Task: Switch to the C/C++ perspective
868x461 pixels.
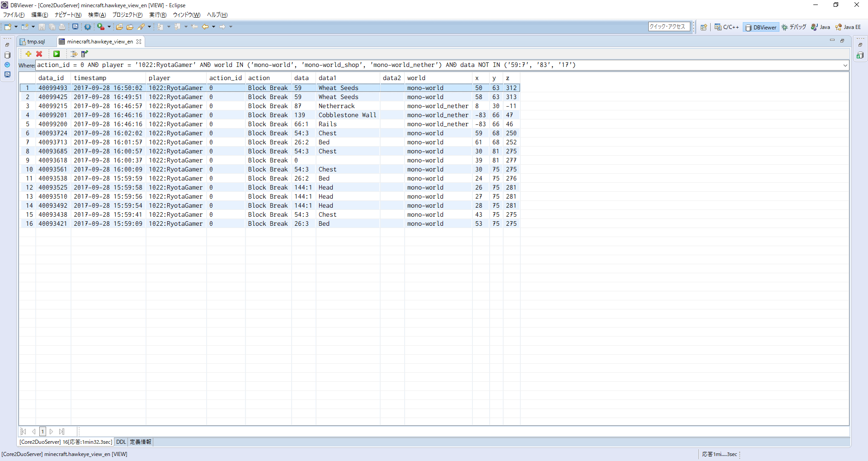Action: [726, 27]
